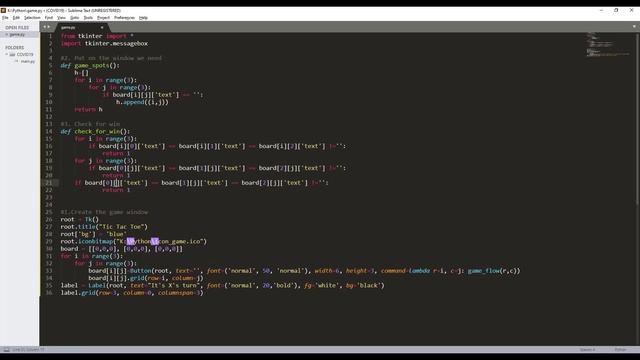This screenshot has height=360, width=640.
Task: Go to next tab with right arrow
Action: click(x=49, y=27)
